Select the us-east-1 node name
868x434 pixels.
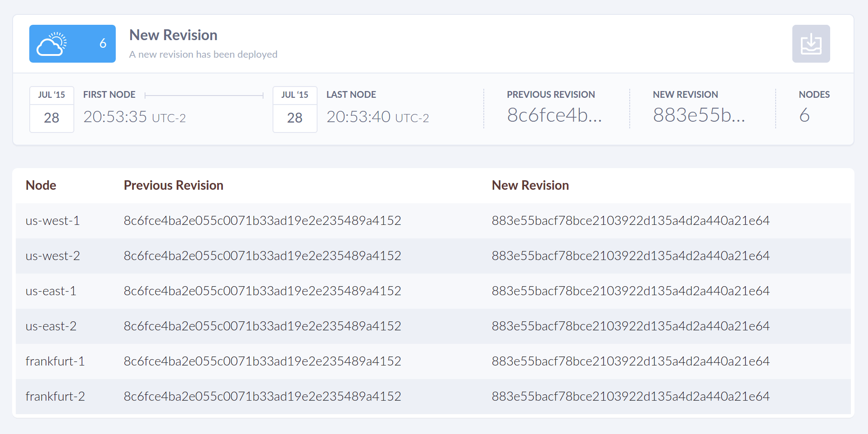point(51,291)
